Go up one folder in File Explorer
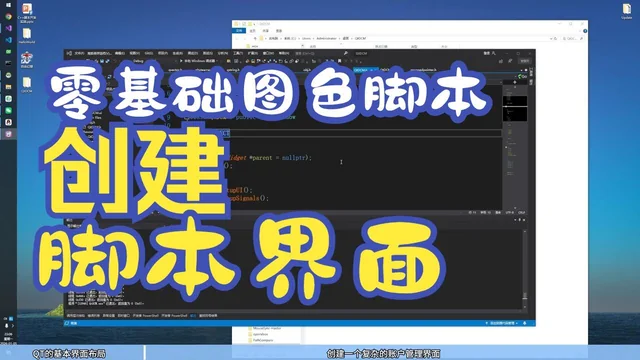This screenshot has height=360, width=640. [x=255, y=38]
